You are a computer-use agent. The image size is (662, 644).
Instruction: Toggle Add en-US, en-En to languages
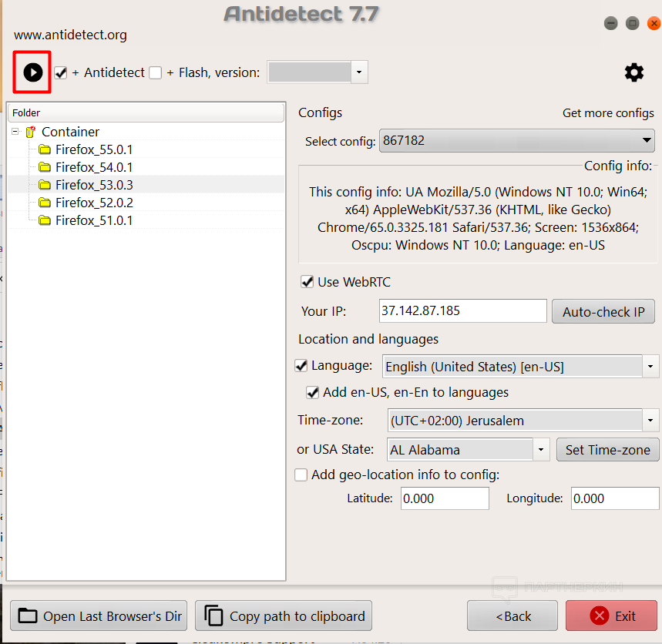click(x=312, y=392)
